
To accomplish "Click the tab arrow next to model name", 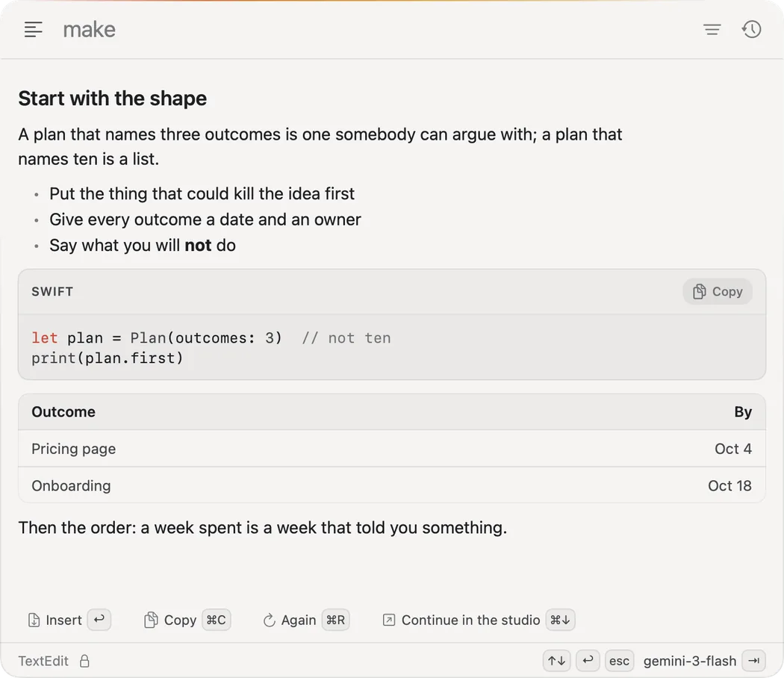I will tap(753, 661).
